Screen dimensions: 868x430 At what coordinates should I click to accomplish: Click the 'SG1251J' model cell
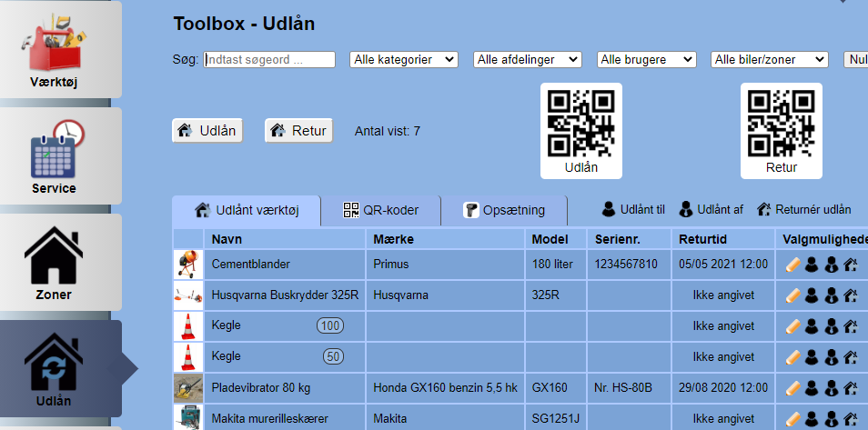(555, 419)
